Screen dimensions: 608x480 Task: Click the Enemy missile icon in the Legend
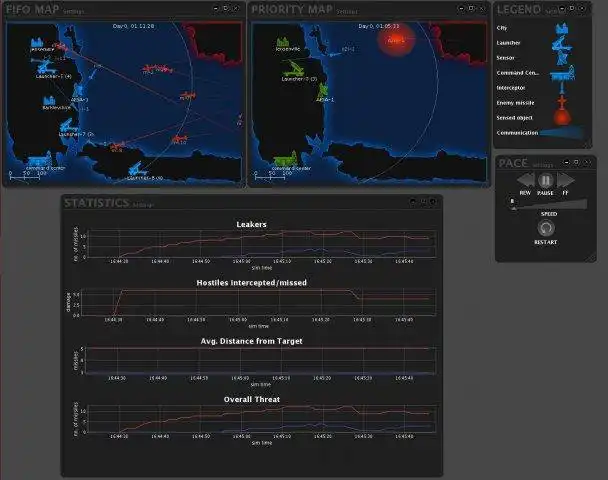pos(562,102)
